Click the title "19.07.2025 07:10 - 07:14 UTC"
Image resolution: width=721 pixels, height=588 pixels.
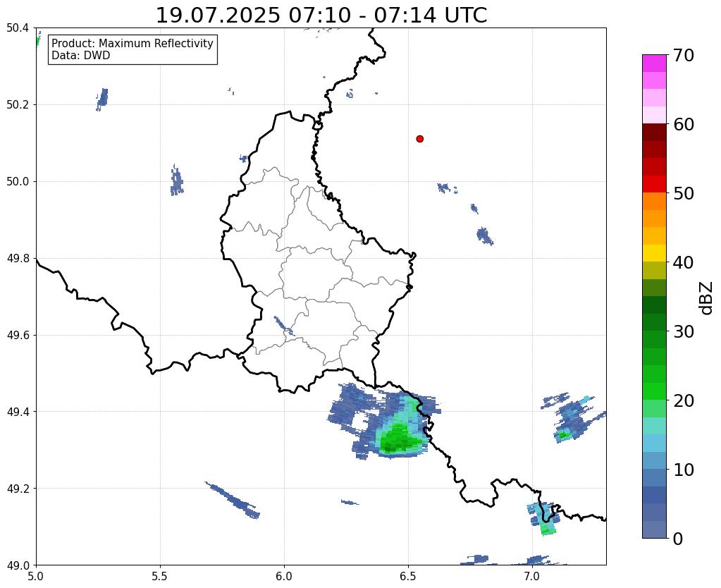click(x=321, y=16)
